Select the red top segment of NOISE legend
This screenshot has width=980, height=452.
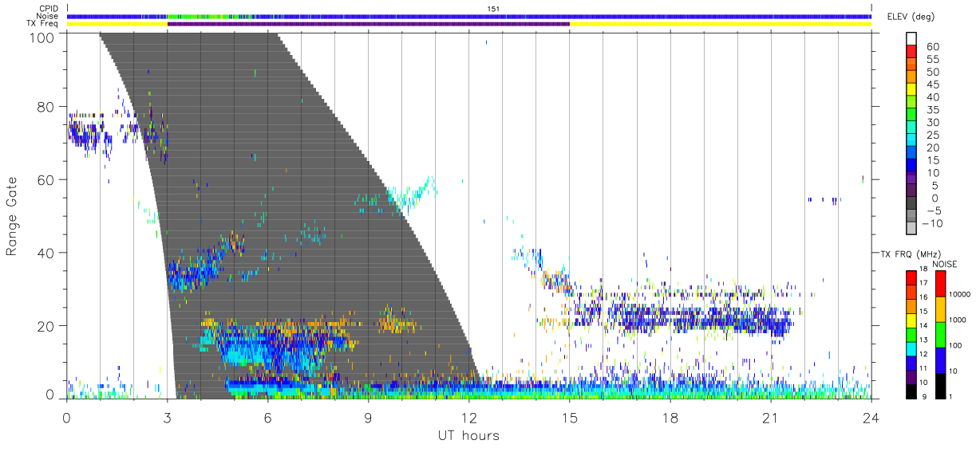pyautogui.click(x=942, y=284)
